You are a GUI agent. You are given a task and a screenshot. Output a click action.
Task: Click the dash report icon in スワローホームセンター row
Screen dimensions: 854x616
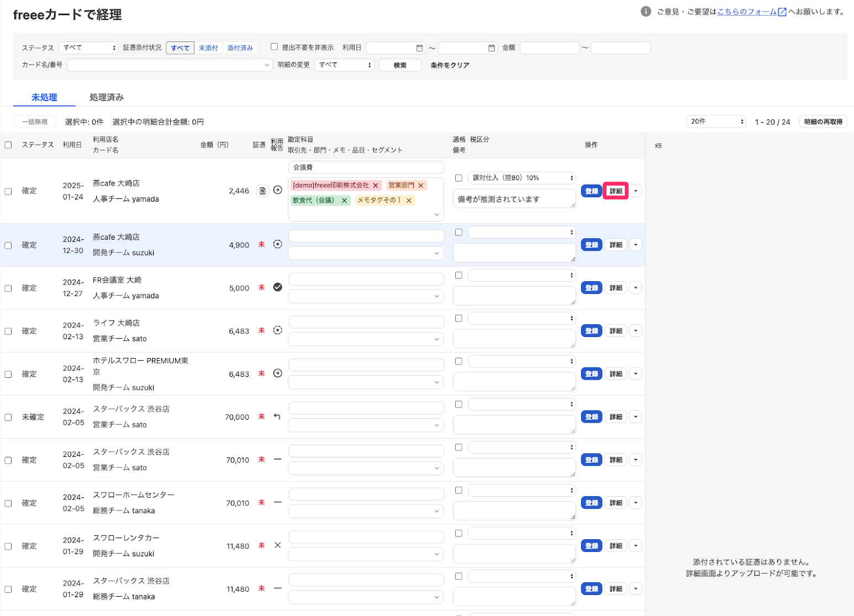[278, 502]
